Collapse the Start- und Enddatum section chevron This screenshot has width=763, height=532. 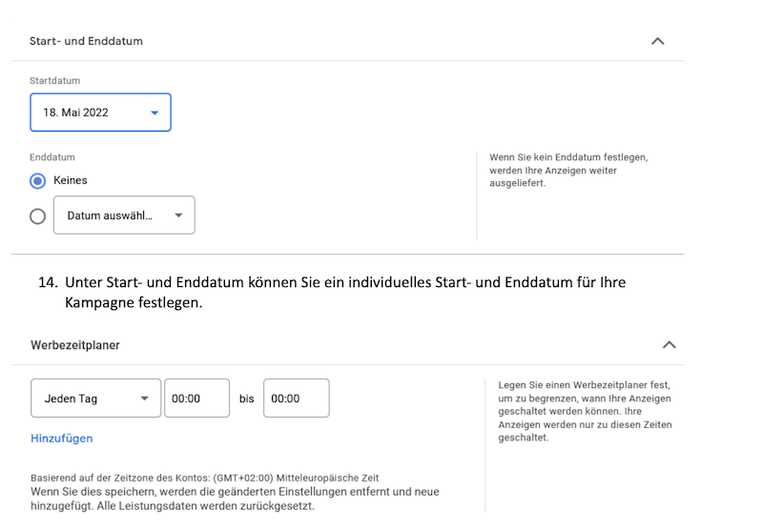pos(657,41)
